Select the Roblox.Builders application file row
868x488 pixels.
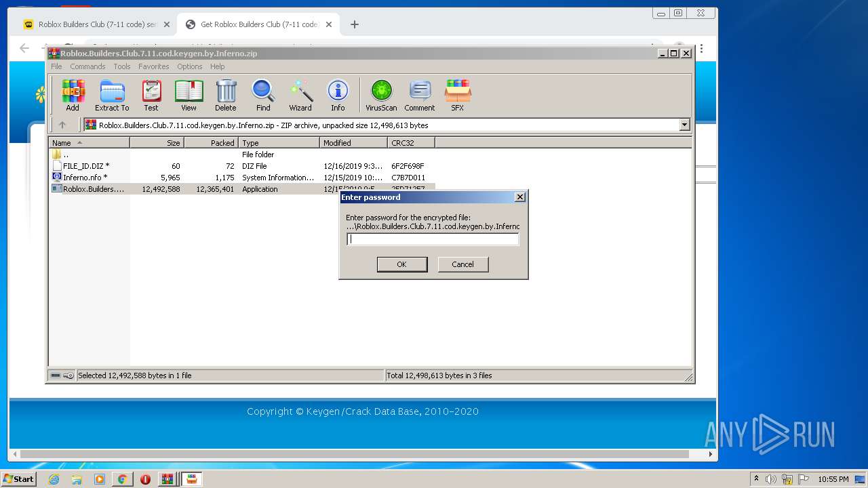pos(242,189)
